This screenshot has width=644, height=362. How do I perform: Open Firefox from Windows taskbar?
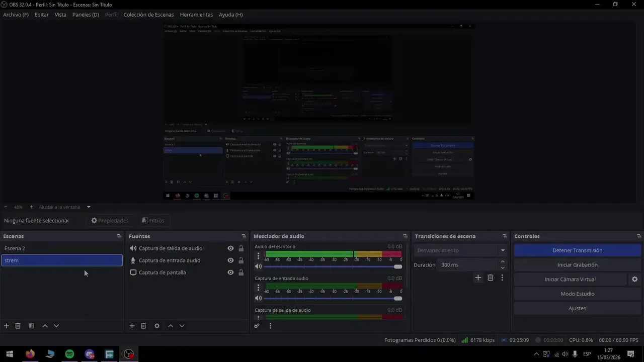pyautogui.click(x=30, y=354)
